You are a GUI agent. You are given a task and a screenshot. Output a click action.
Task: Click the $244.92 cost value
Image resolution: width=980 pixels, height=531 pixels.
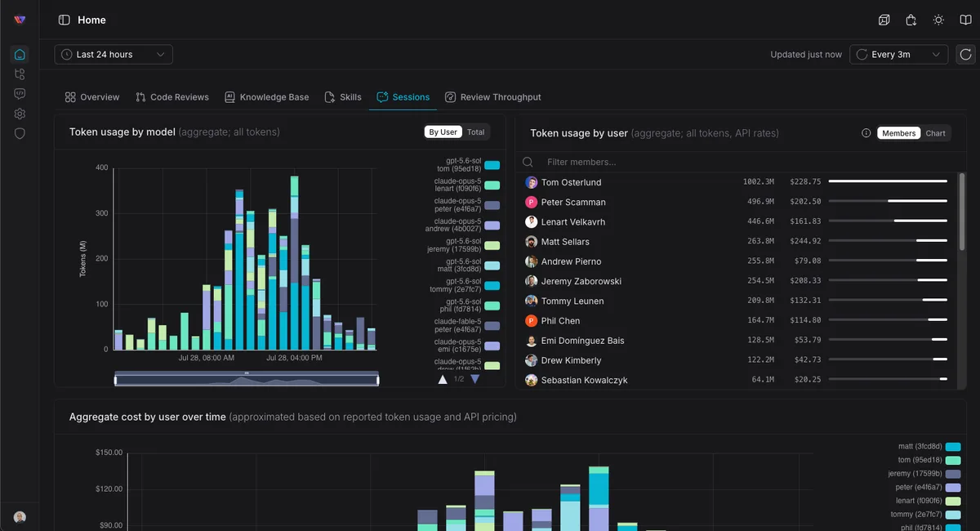coord(805,242)
